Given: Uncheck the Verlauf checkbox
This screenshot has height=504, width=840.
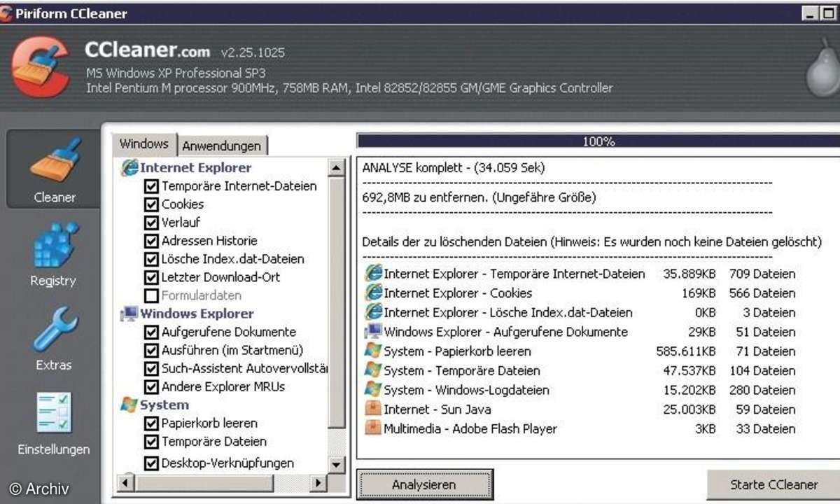Looking at the screenshot, I should pos(150,223).
